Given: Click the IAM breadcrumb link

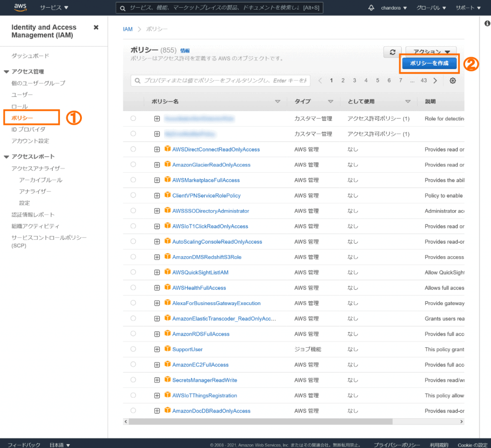Looking at the screenshot, I should coord(128,29).
